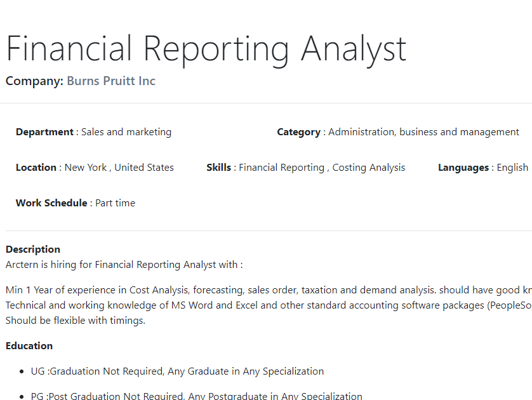Click the UG Graduation Not Required bullet
The width and height of the screenshot is (532, 400).
point(177,371)
